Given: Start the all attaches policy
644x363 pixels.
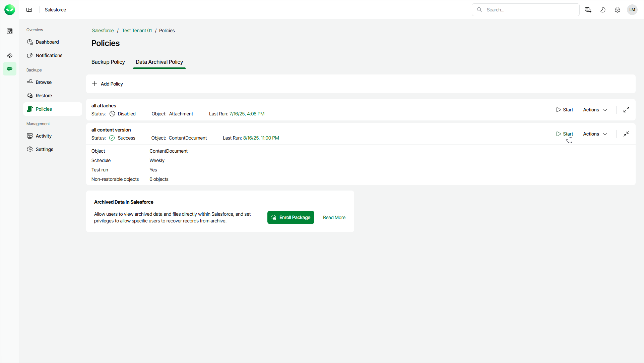Looking at the screenshot, I should click(x=565, y=110).
